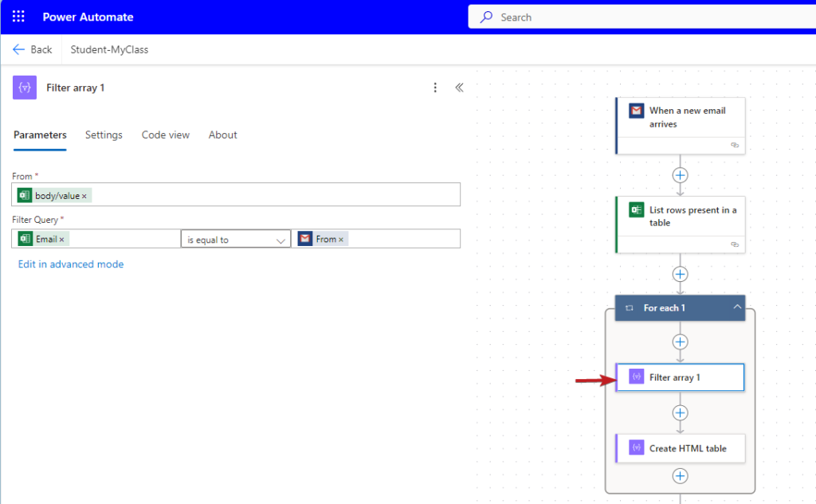The image size is (816, 504).
Task: Select the Create HTML table card
Action: coord(681,447)
